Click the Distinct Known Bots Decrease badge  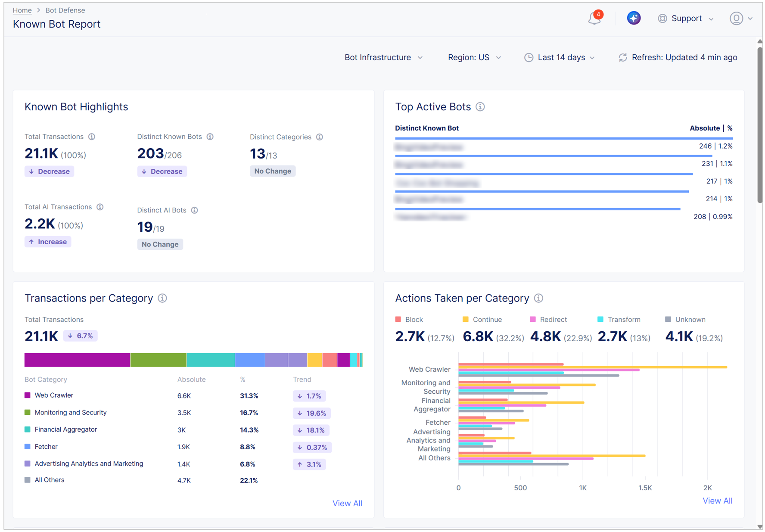(x=162, y=171)
